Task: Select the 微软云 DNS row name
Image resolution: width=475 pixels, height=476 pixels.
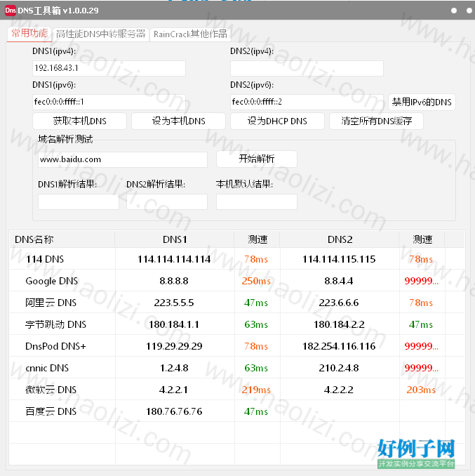Action: 51,390
